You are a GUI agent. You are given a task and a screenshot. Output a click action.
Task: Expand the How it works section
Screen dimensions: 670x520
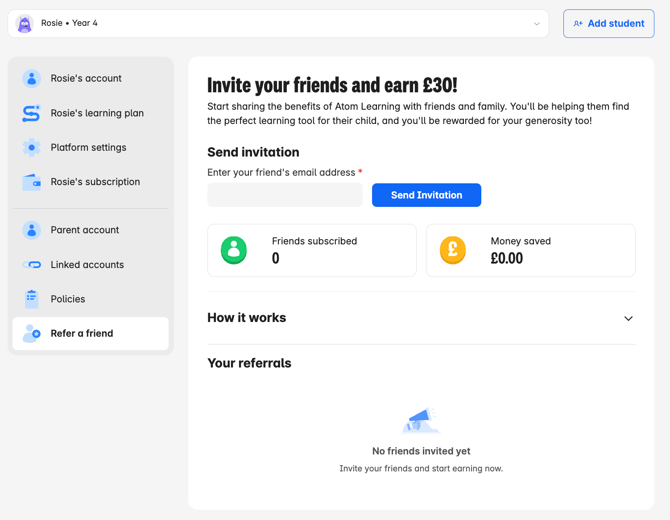pos(421,318)
